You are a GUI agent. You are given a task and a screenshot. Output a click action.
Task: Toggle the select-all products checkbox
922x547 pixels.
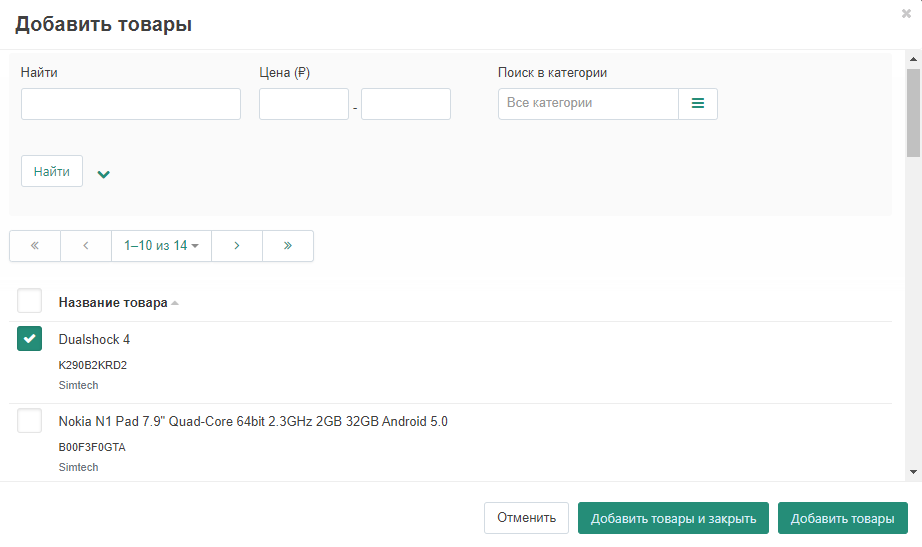tap(30, 301)
